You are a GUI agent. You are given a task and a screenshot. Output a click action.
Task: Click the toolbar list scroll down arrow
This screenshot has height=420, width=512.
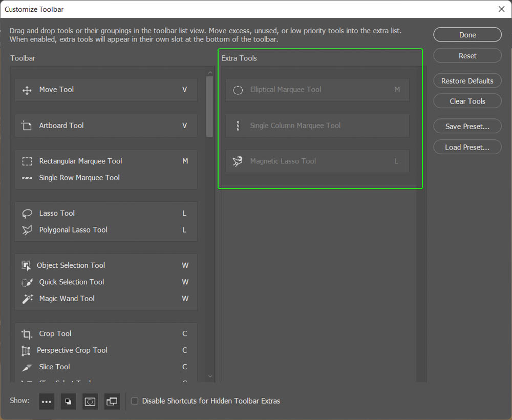210,376
